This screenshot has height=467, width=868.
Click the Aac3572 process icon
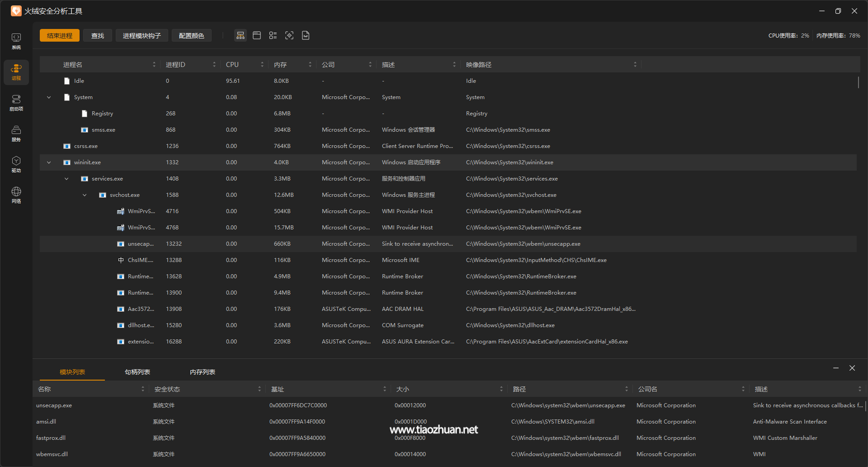pos(121,309)
